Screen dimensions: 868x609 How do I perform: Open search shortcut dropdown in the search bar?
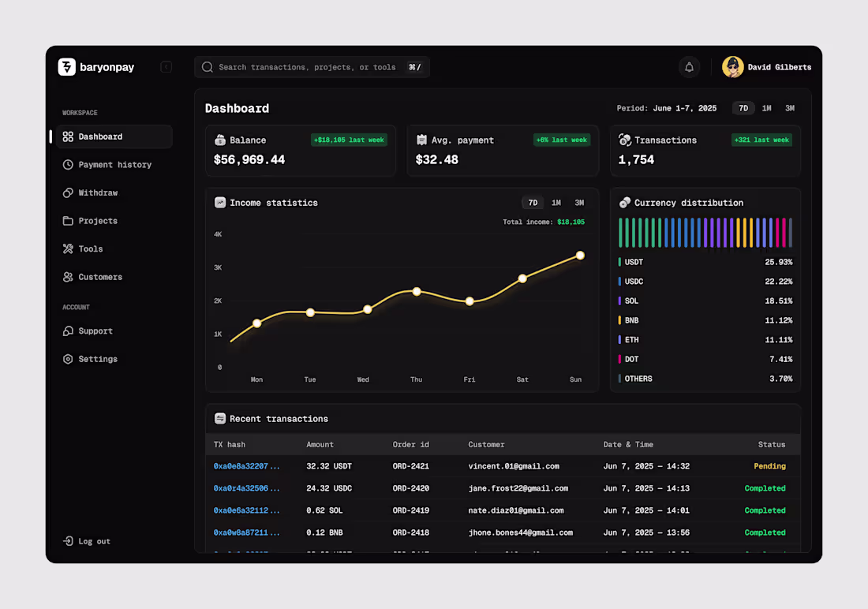[414, 67]
